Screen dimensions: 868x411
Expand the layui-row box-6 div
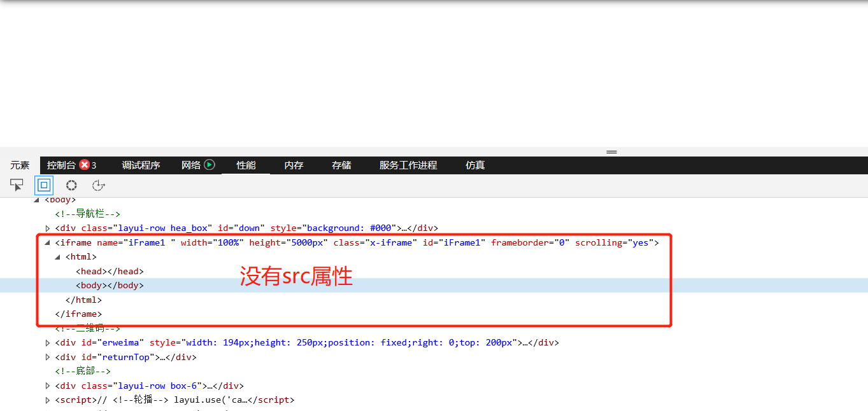(47, 385)
